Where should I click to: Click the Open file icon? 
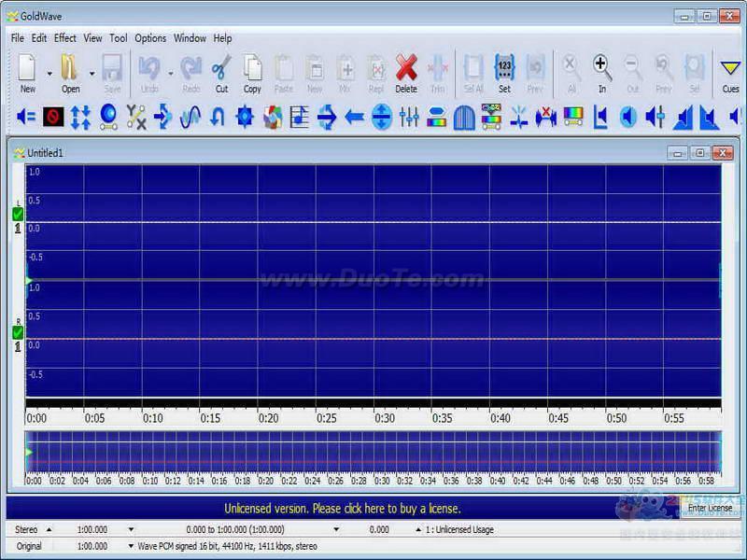(70, 73)
